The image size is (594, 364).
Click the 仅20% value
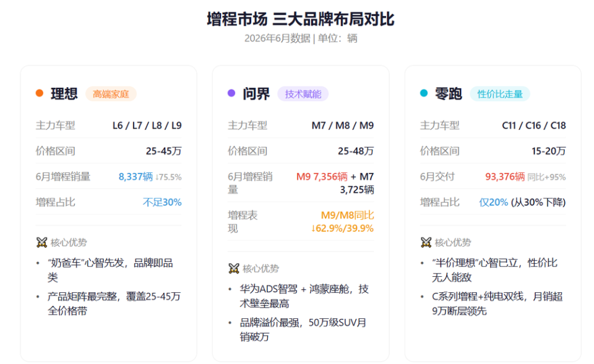pyautogui.click(x=494, y=203)
